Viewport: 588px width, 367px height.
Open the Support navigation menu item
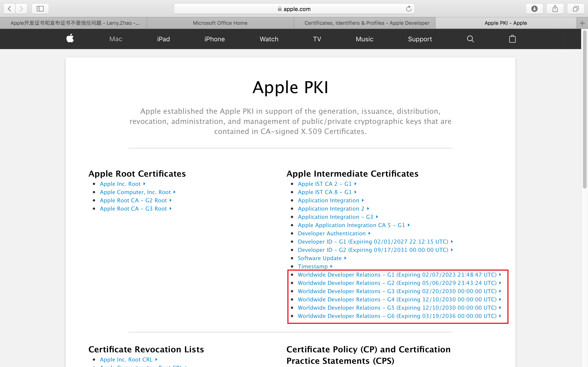coord(420,39)
